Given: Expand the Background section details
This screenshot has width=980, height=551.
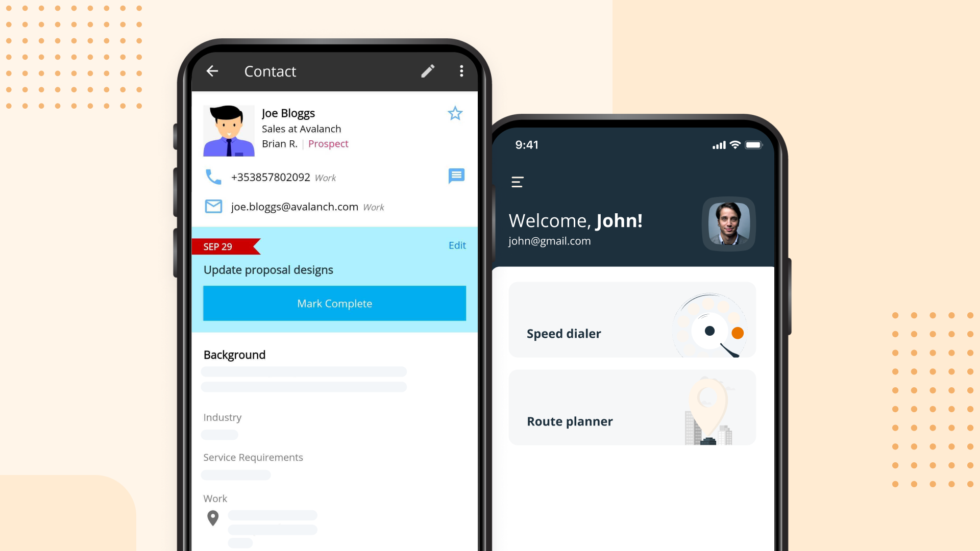Looking at the screenshot, I should [x=234, y=355].
